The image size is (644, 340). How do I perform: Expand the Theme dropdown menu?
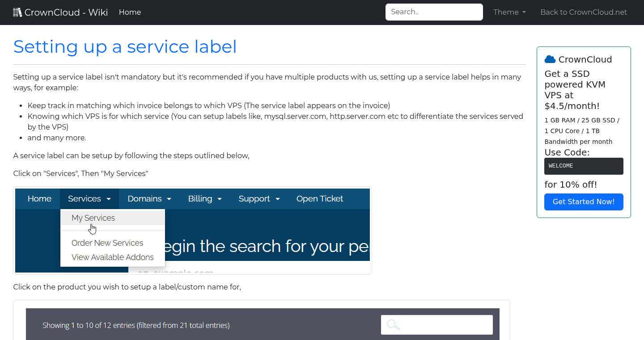[x=509, y=12]
